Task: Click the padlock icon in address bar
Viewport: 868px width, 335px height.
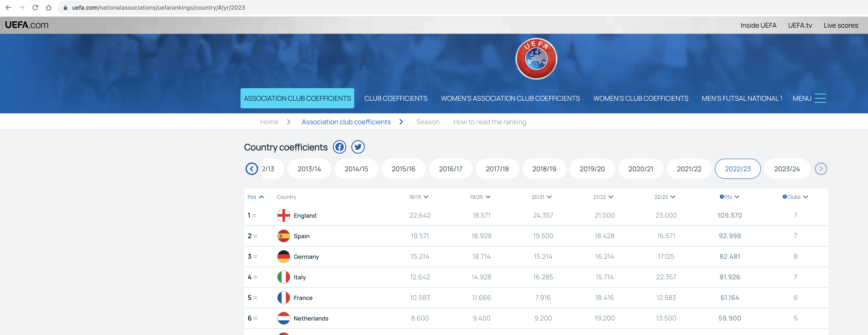Action: 65,7
